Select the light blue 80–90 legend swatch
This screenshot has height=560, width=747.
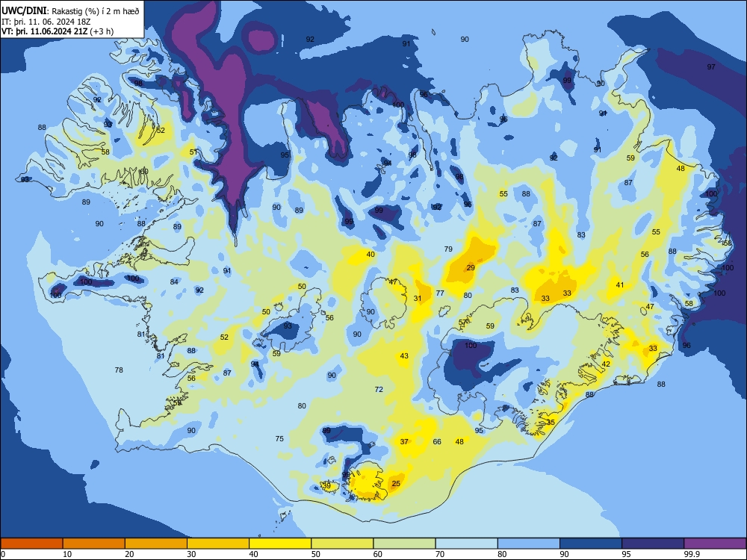click(529, 544)
